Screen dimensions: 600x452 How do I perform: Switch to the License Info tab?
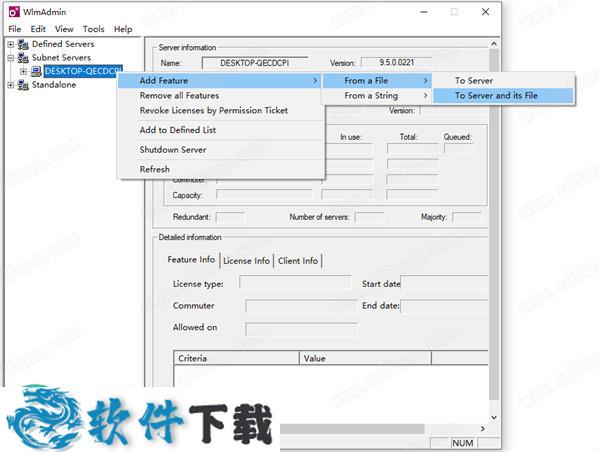click(246, 261)
